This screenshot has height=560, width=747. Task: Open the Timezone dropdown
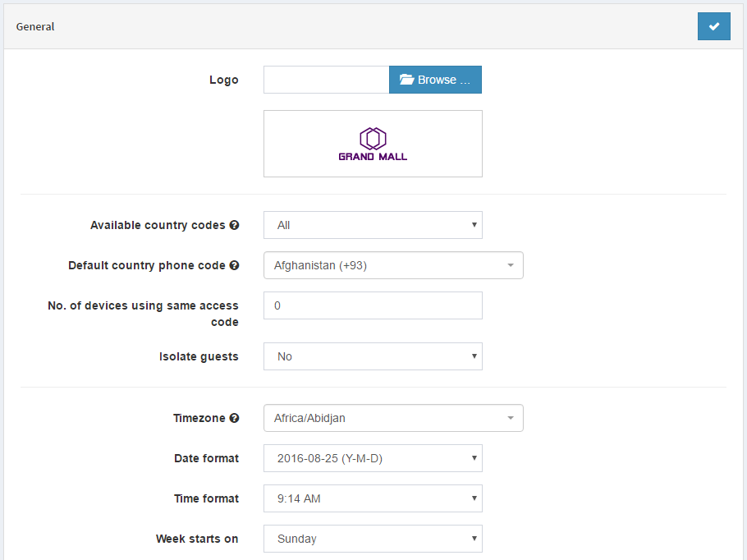(x=393, y=418)
